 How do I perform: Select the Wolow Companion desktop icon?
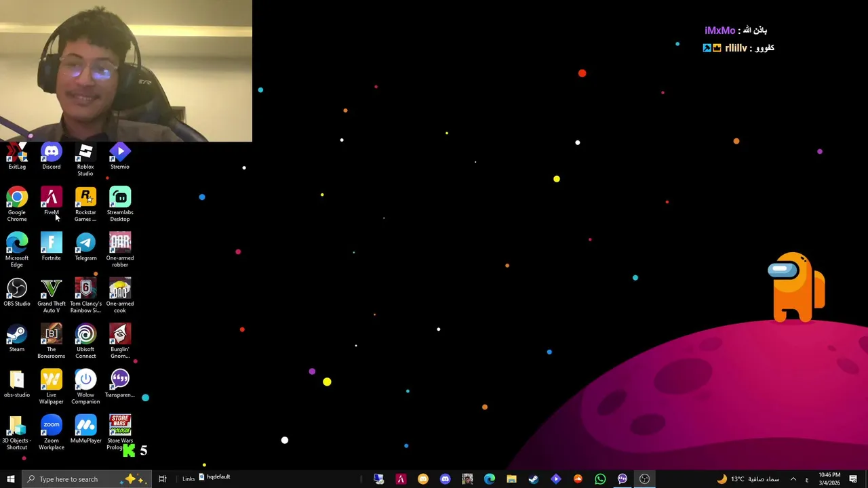coord(85,386)
